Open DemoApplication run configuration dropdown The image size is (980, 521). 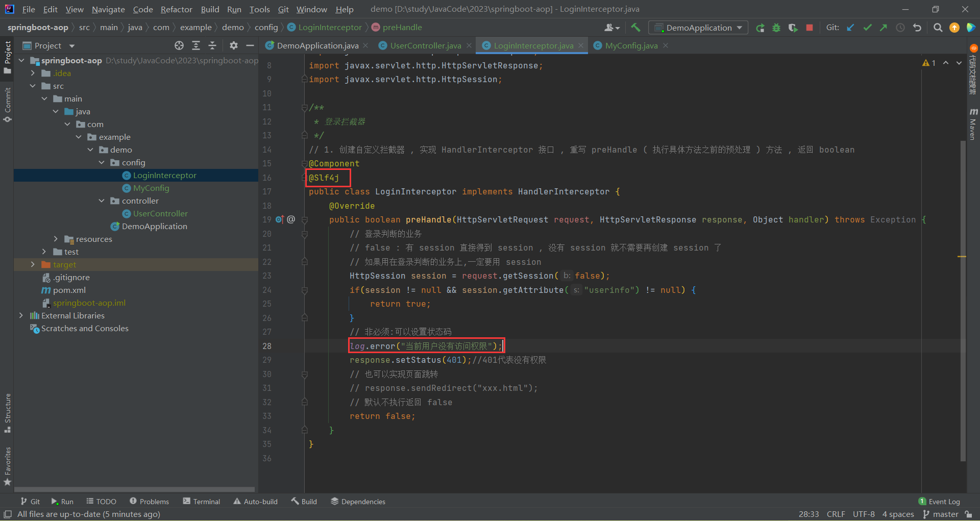698,28
